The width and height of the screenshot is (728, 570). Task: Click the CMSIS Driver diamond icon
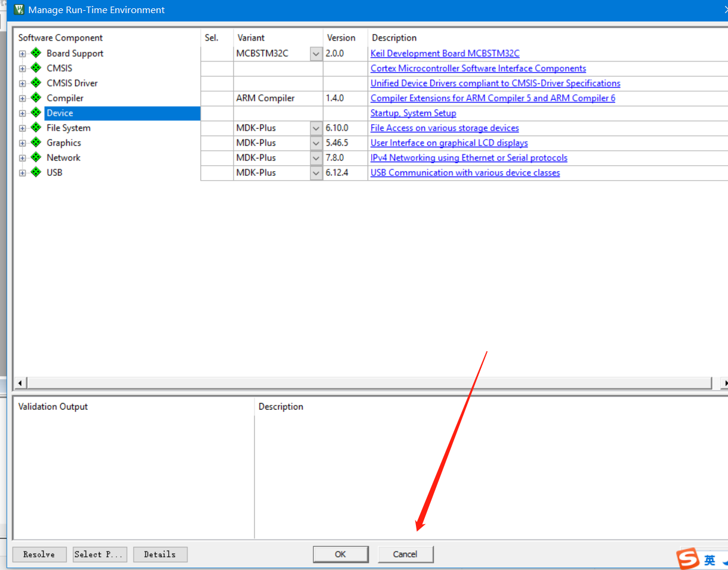(36, 83)
